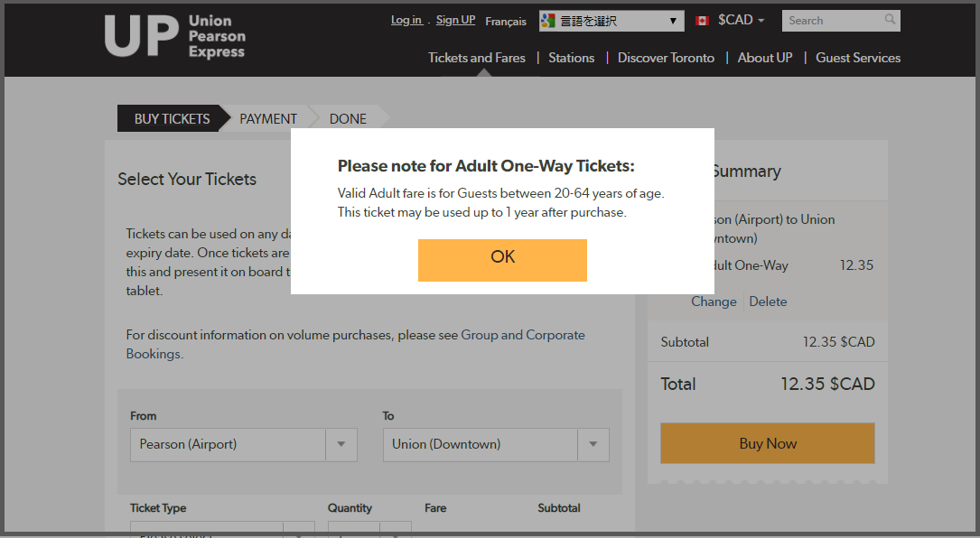Click the UP Union Pearson Express logo
The image size is (980, 538).
[175, 36]
